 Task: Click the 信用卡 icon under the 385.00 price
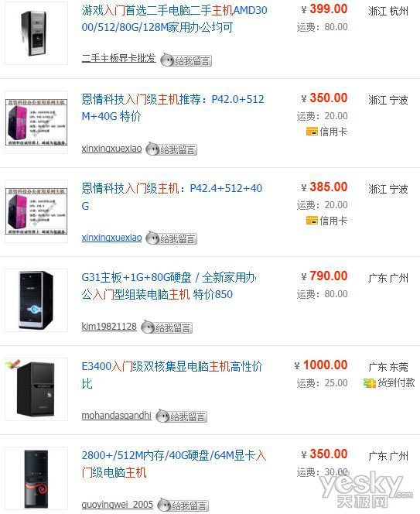tap(312, 221)
